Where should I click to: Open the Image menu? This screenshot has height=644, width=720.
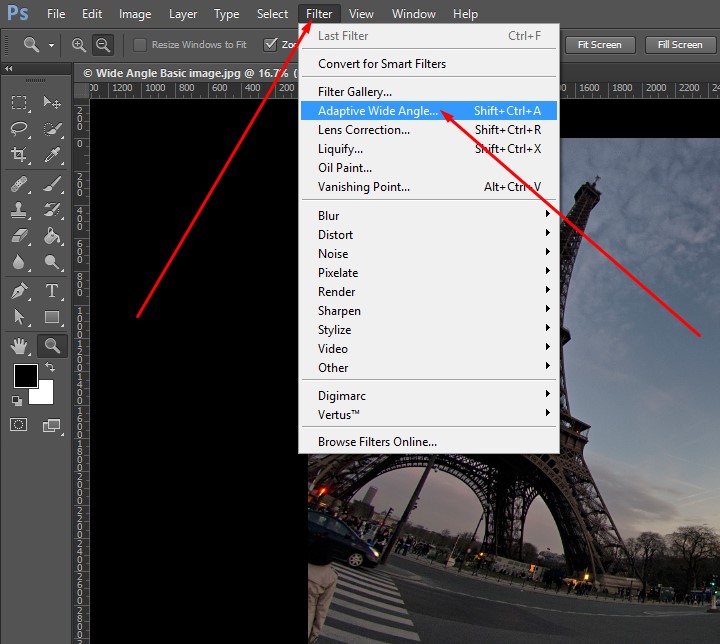135,14
